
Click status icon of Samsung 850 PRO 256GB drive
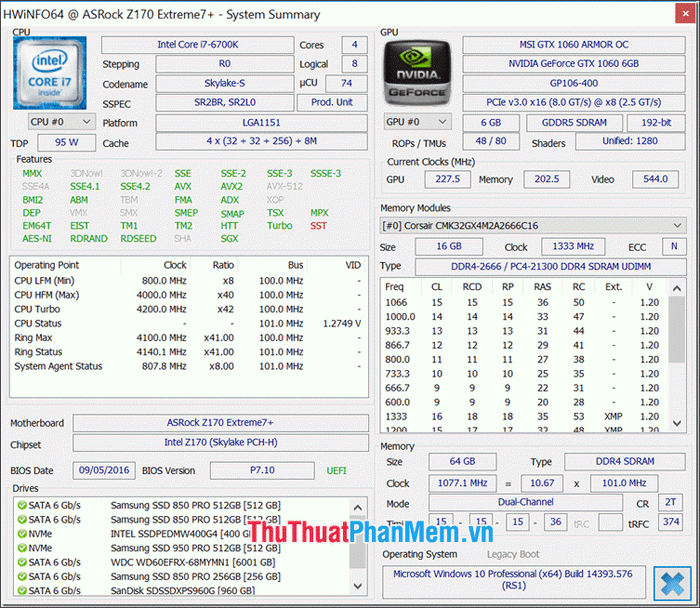click(x=21, y=576)
